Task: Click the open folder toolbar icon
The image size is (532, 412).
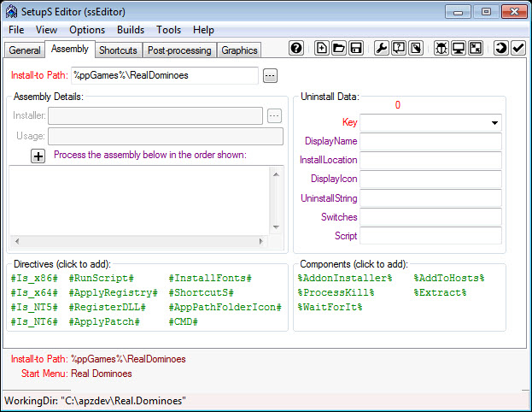Action: pyautogui.click(x=339, y=48)
